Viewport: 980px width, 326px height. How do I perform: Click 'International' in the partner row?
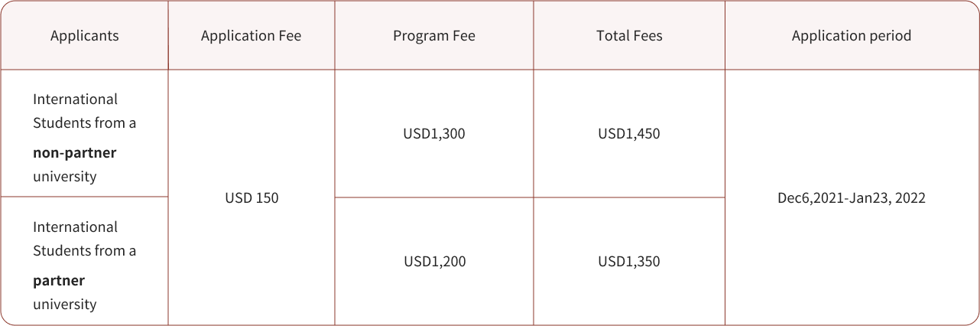75,227
